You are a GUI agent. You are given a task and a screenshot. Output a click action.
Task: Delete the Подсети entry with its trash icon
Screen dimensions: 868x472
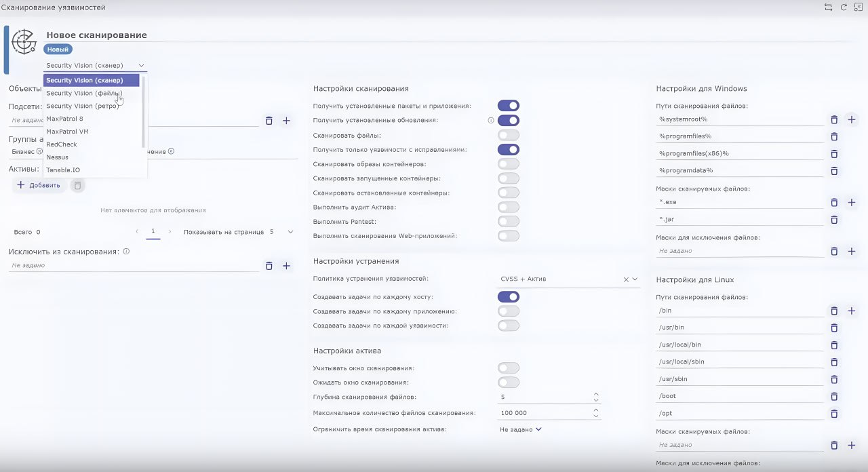click(269, 121)
